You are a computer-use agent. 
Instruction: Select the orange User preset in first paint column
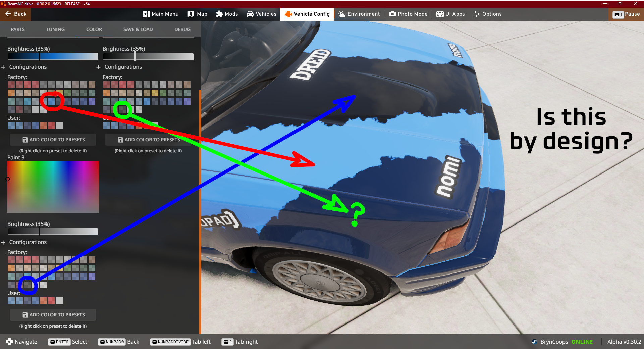44,126
